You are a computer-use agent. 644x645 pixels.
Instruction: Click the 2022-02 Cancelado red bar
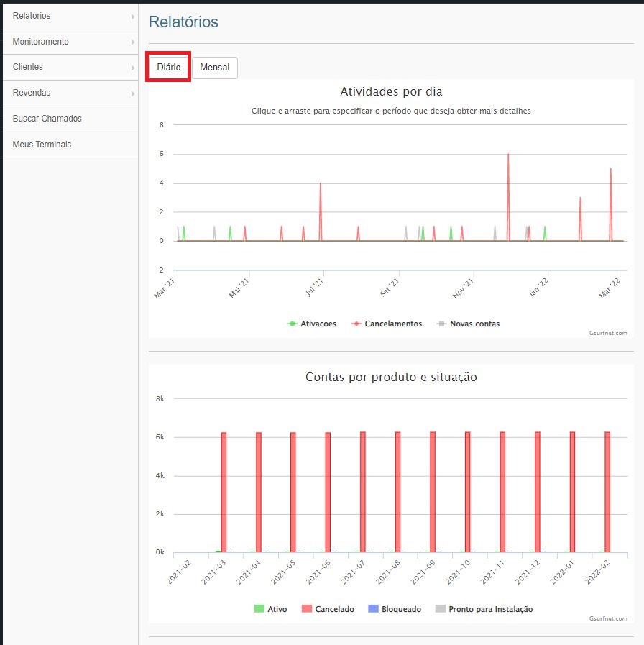(607, 493)
